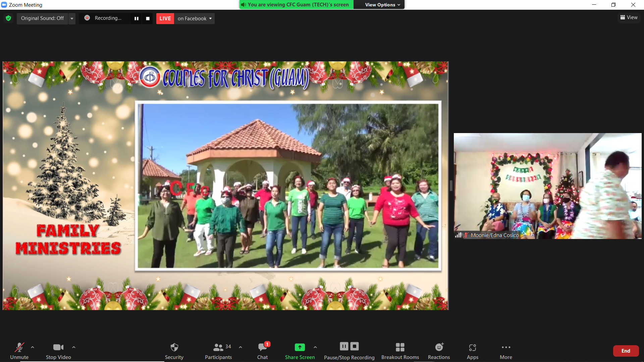Stop recording from bottom toolbar

point(355,346)
